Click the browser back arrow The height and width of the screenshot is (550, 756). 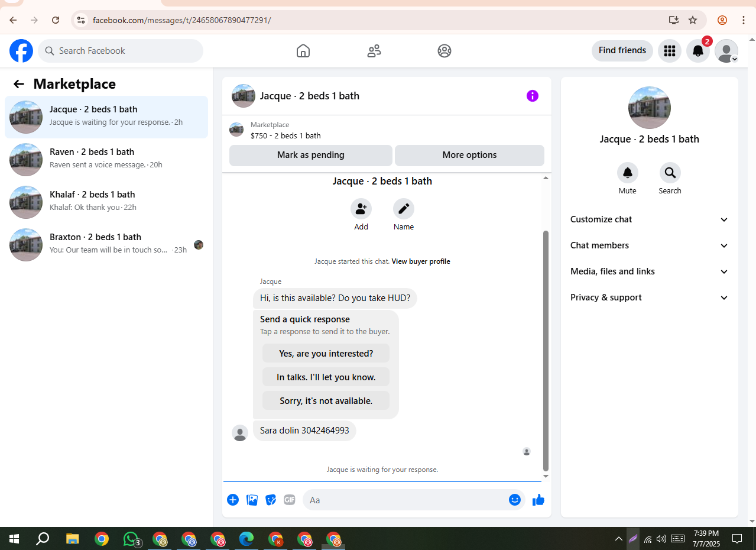pos(13,20)
